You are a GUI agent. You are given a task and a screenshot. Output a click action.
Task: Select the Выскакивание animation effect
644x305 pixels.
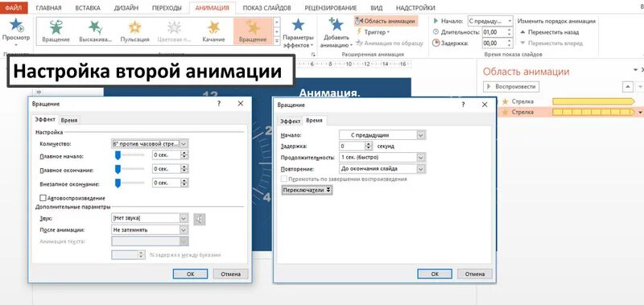point(95,31)
